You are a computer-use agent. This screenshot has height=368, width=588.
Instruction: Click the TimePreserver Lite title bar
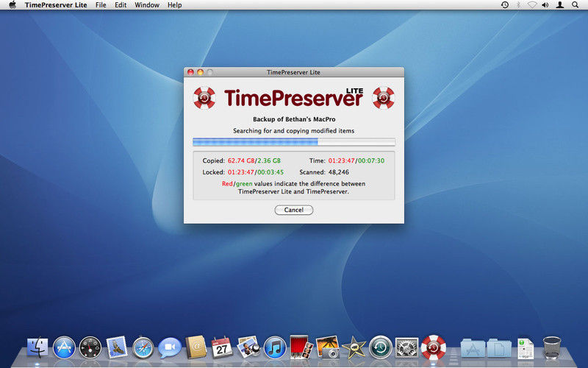tap(293, 72)
